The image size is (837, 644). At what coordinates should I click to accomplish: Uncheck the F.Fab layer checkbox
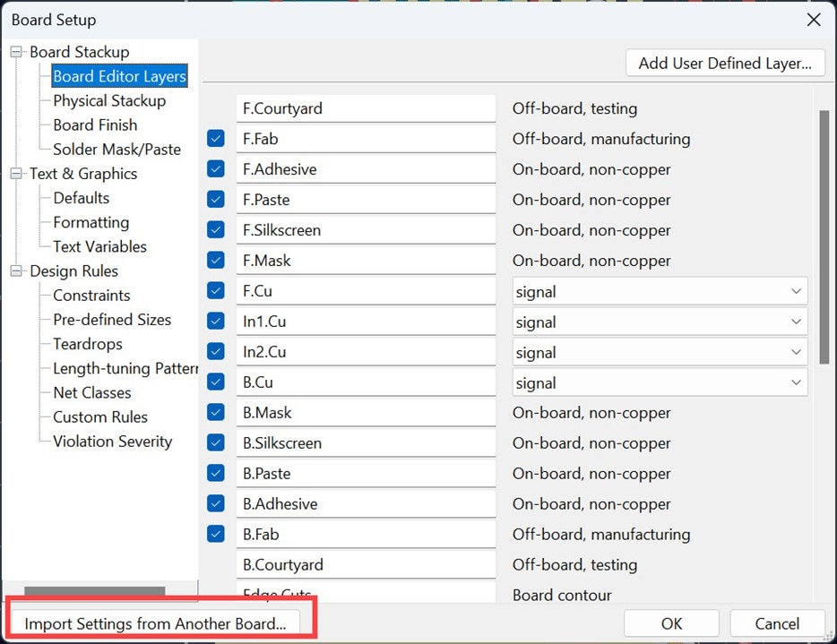pos(216,139)
